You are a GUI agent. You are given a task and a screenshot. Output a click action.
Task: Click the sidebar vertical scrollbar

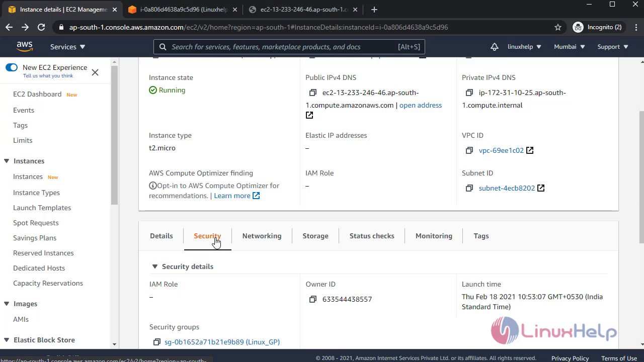click(115, 135)
